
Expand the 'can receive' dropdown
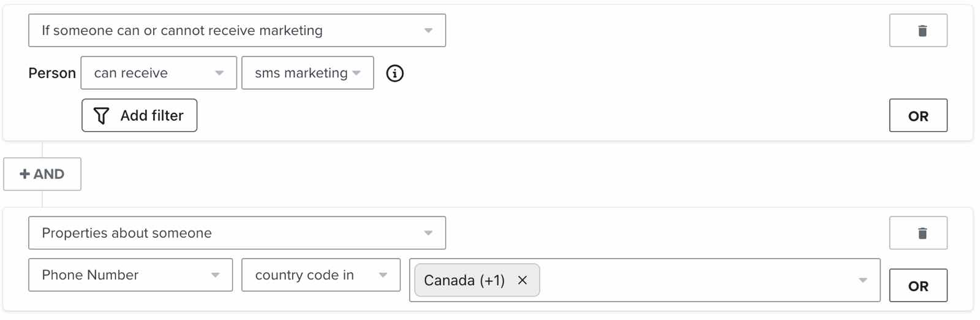[158, 73]
